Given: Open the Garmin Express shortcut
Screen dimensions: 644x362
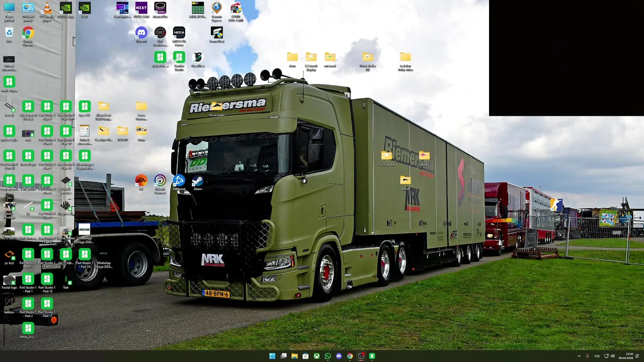Looking at the screenshot, I should click(x=217, y=12).
